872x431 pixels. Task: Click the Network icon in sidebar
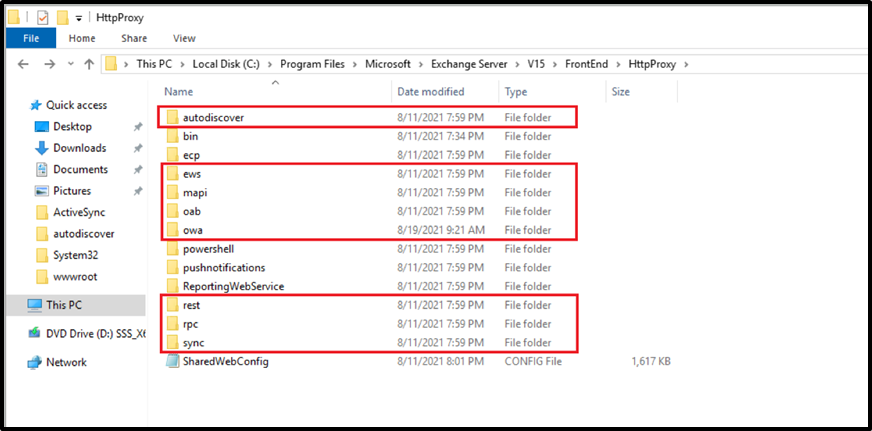click(35, 362)
